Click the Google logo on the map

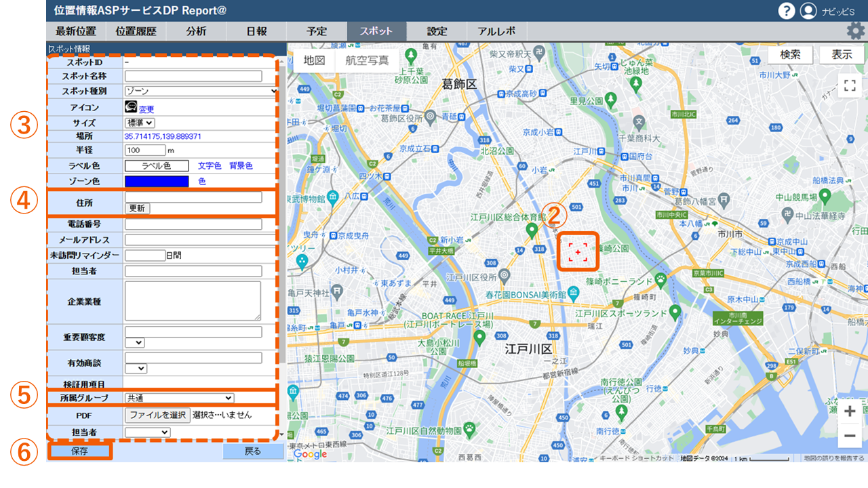310,454
